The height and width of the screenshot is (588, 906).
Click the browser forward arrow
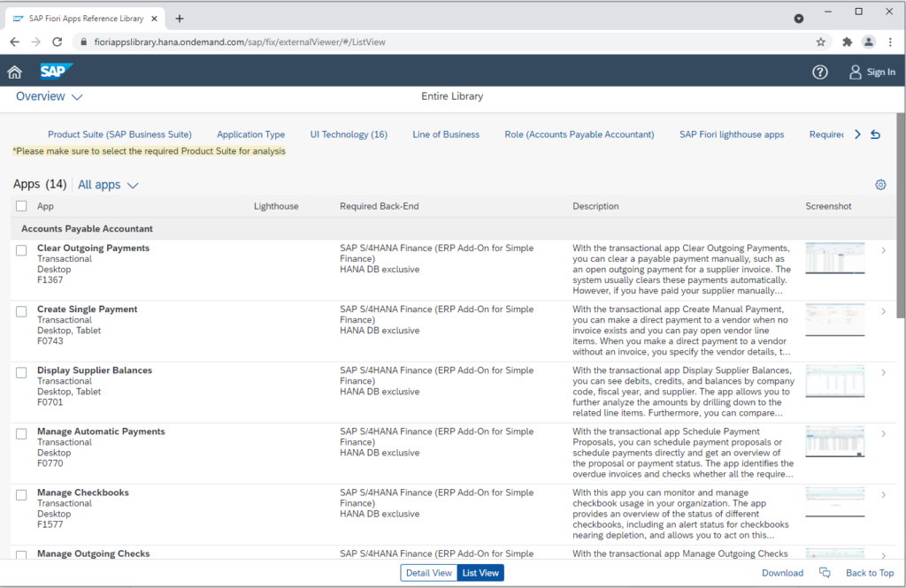coord(35,42)
